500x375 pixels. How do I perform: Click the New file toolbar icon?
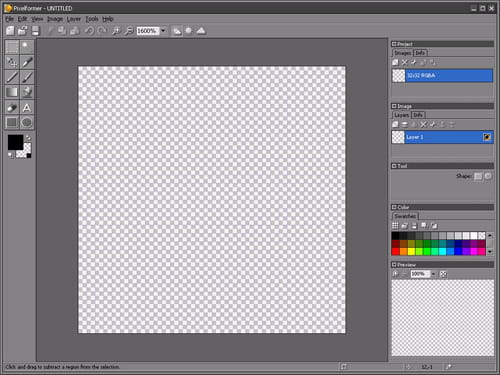[x=10, y=31]
